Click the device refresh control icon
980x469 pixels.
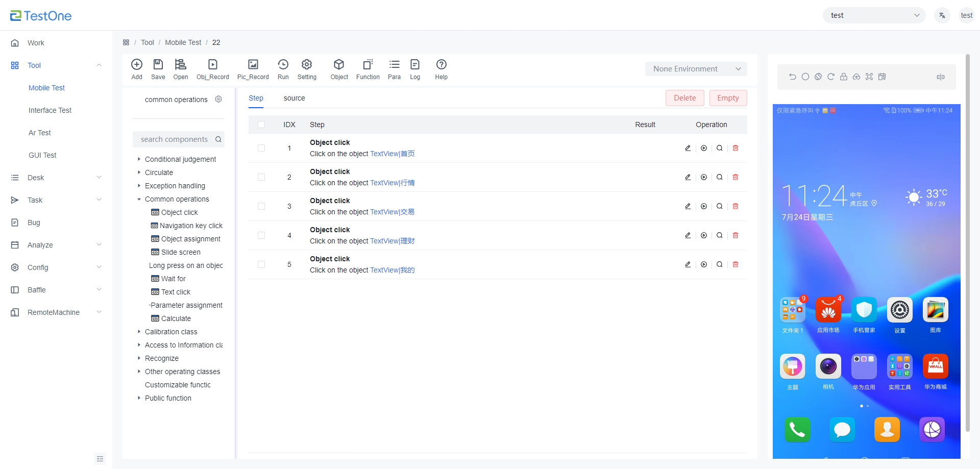(831, 77)
